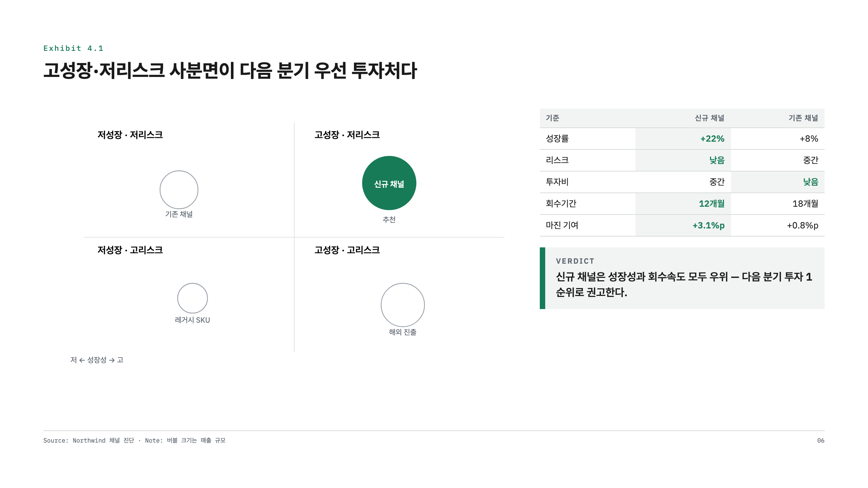The height and width of the screenshot is (488, 868).
Task: Click the '투자비' row label
Action: [x=557, y=182]
